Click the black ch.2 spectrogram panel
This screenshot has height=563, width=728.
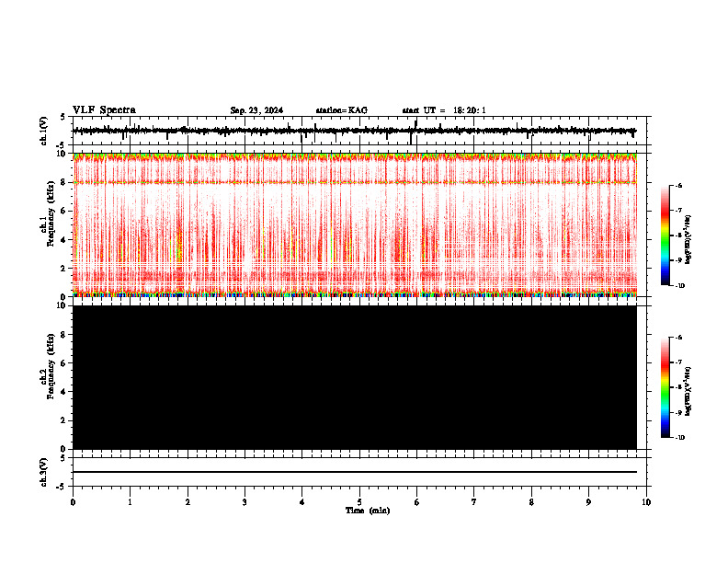(355, 377)
